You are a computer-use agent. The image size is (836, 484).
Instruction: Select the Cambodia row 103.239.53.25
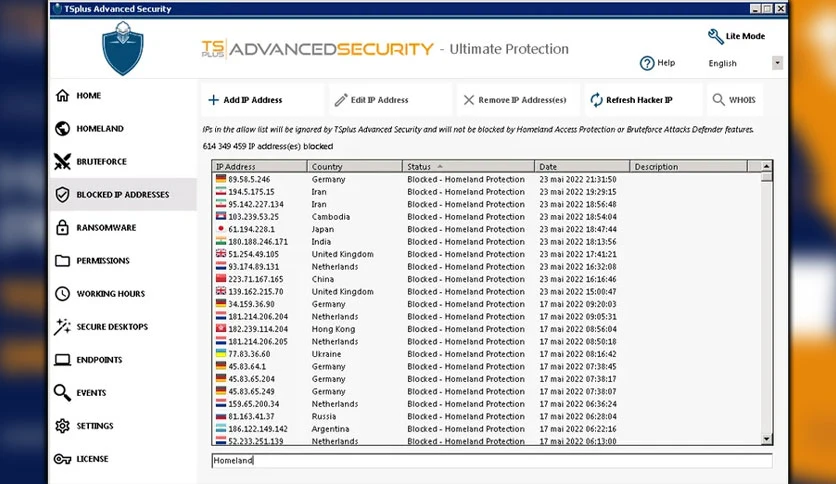(x=487, y=216)
